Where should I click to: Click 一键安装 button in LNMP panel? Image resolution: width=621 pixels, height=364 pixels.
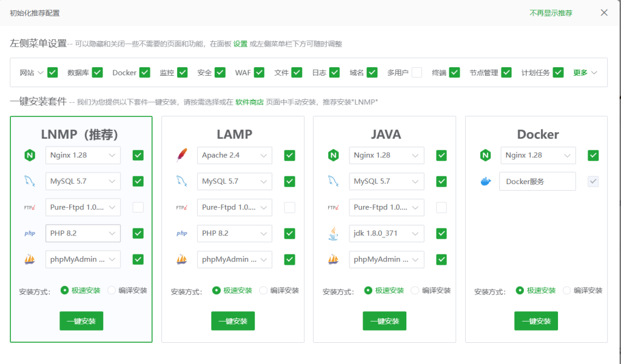[x=81, y=321]
